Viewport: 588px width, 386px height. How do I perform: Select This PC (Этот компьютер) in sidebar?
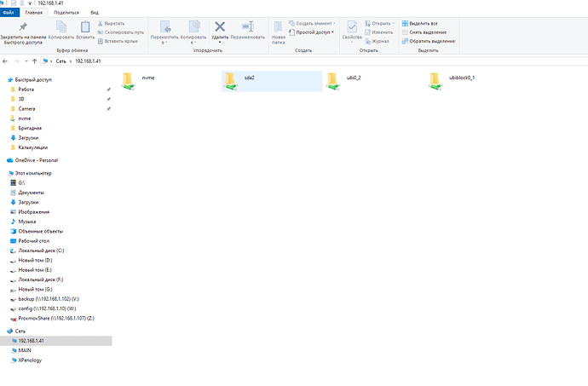(33, 173)
